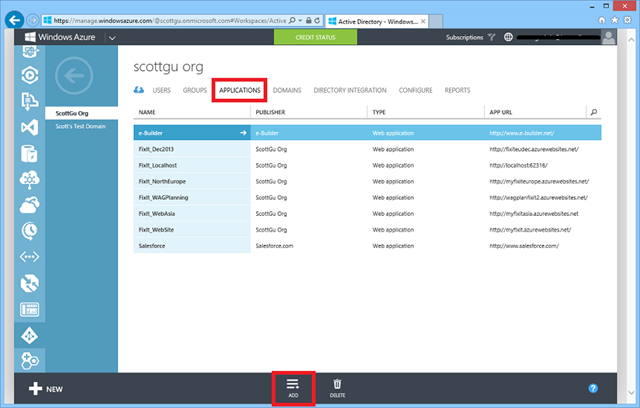Sort by the App URL column header
This screenshot has width=640, height=408.
point(500,112)
